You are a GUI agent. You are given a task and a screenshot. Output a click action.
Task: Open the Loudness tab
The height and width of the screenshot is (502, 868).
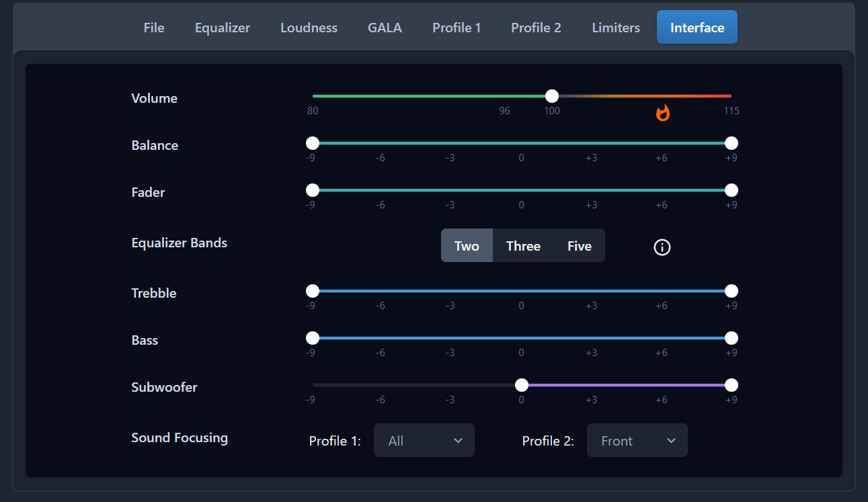tap(309, 28)
